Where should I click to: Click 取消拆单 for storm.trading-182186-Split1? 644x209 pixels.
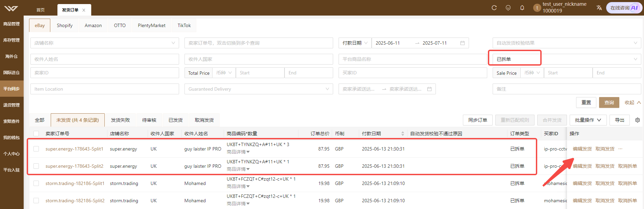coord(627,183)
